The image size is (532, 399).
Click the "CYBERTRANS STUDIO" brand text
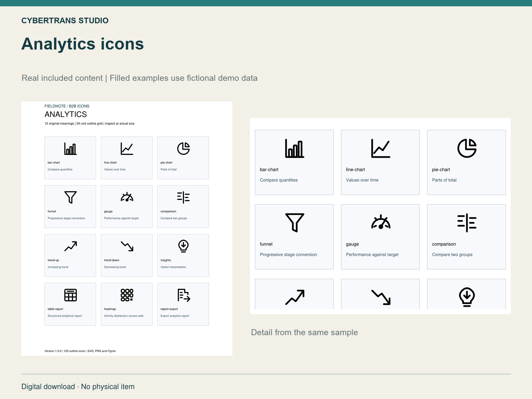(x=65, y=21)
